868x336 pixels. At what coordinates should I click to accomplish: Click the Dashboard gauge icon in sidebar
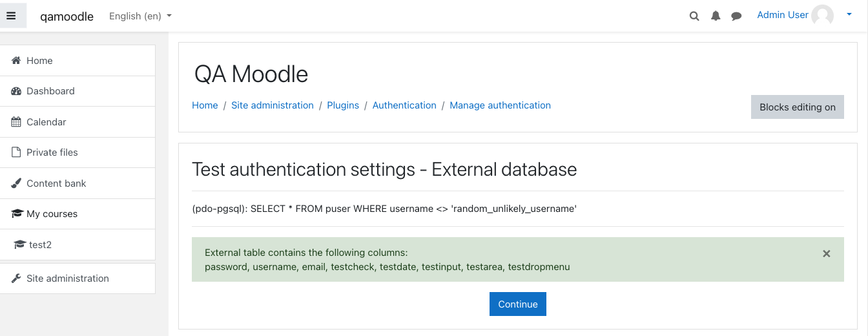(16, 91)
